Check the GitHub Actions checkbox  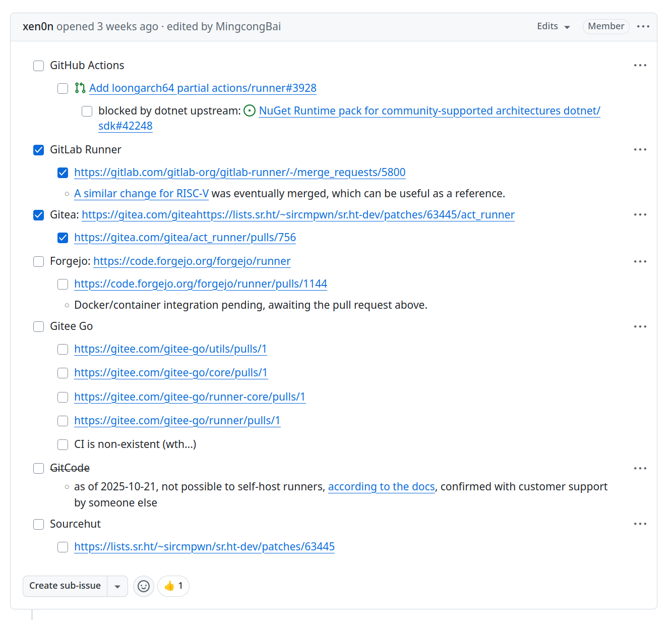(39, 66)
